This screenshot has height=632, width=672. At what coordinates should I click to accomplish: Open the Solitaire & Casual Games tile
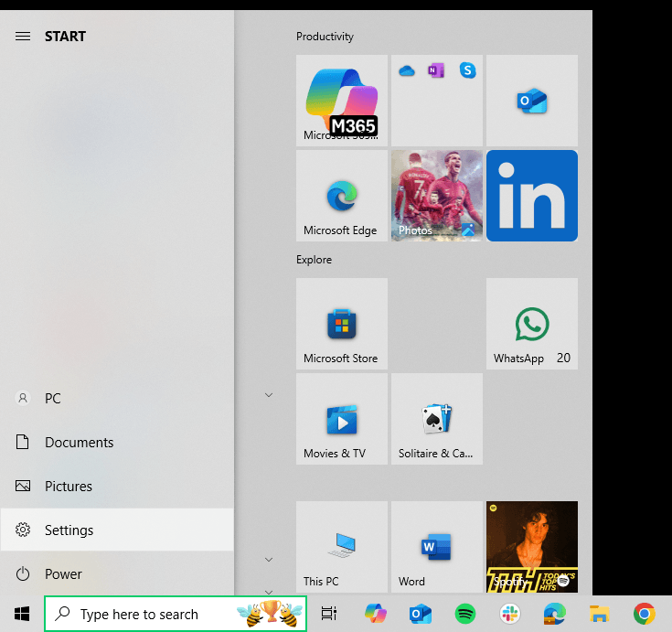(437, 419)
